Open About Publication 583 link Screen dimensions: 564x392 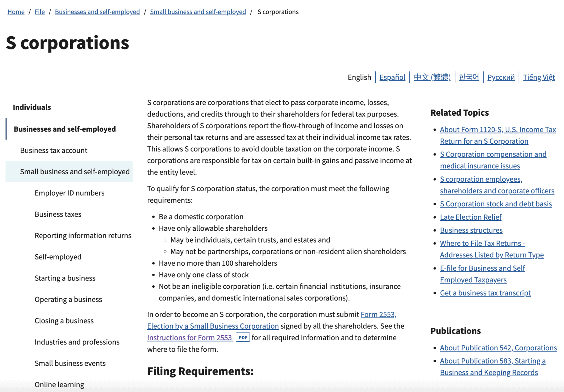(x=493, y=367)
